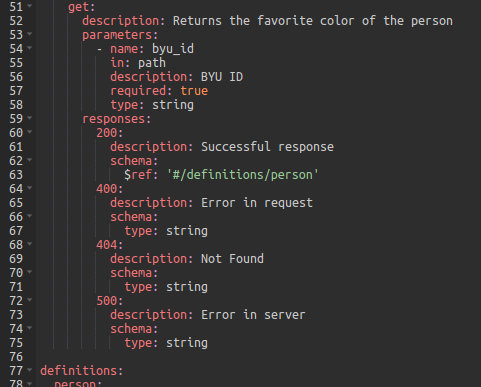481x387 pixels.
Task: Place cursor on the 'true' required value
Action: tap(194, 91)
